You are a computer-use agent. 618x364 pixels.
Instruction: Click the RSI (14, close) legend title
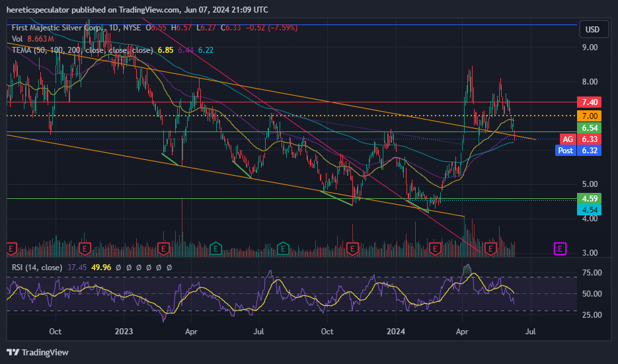36,268
